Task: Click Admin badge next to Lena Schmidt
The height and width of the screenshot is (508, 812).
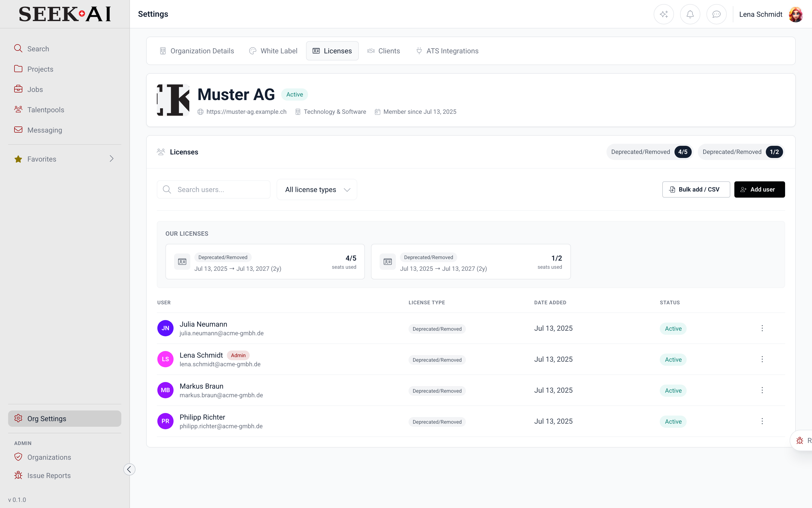Action: click(238, 355)
